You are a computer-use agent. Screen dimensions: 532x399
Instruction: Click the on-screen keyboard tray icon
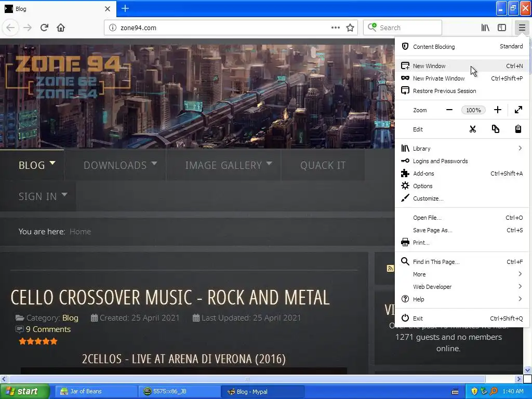(x=455, y=392)
